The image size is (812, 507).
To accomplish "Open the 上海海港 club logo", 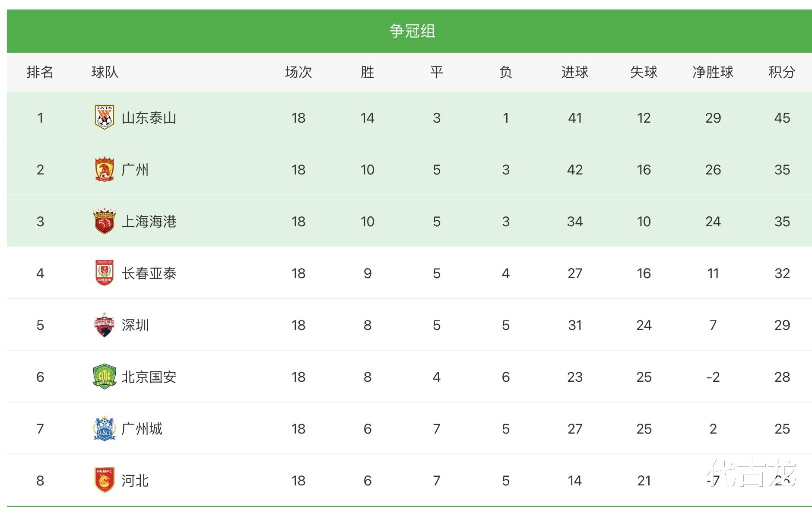I will pyautogui.click(x=104, y=221).
